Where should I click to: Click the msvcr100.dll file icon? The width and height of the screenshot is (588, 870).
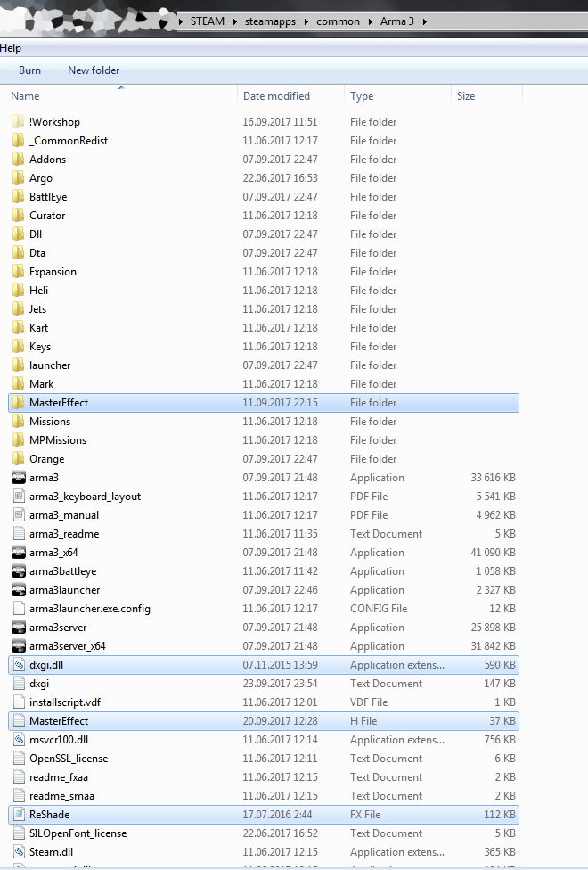click(x=19, y=740)
